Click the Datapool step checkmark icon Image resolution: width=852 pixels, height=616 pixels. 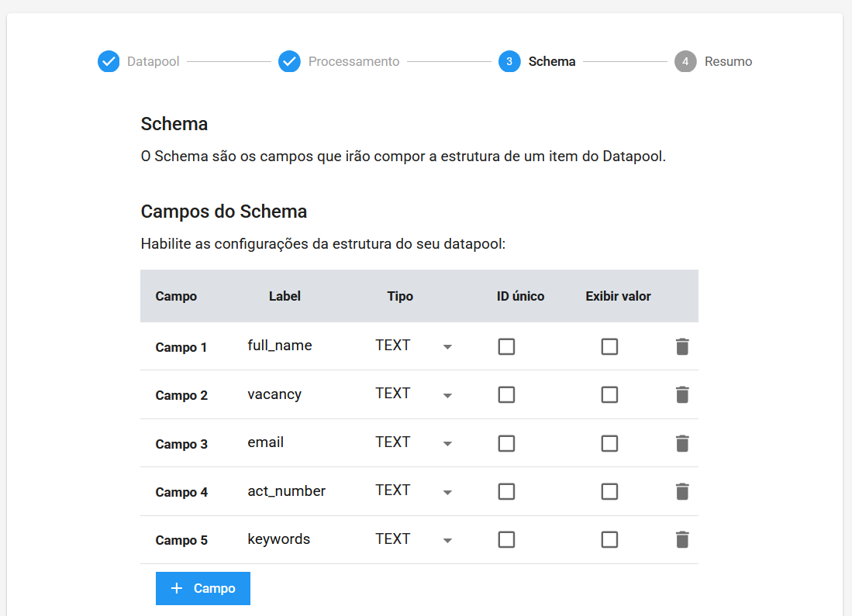pos(109,61)
